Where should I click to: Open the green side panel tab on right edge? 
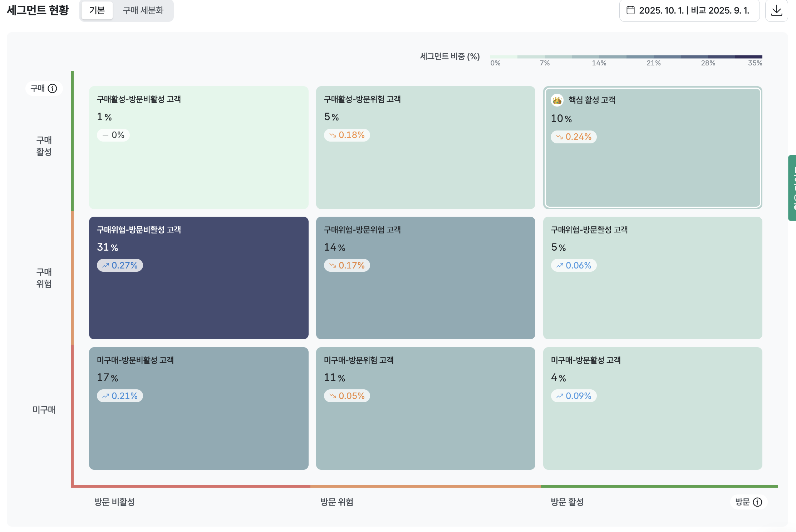(792, 188)
